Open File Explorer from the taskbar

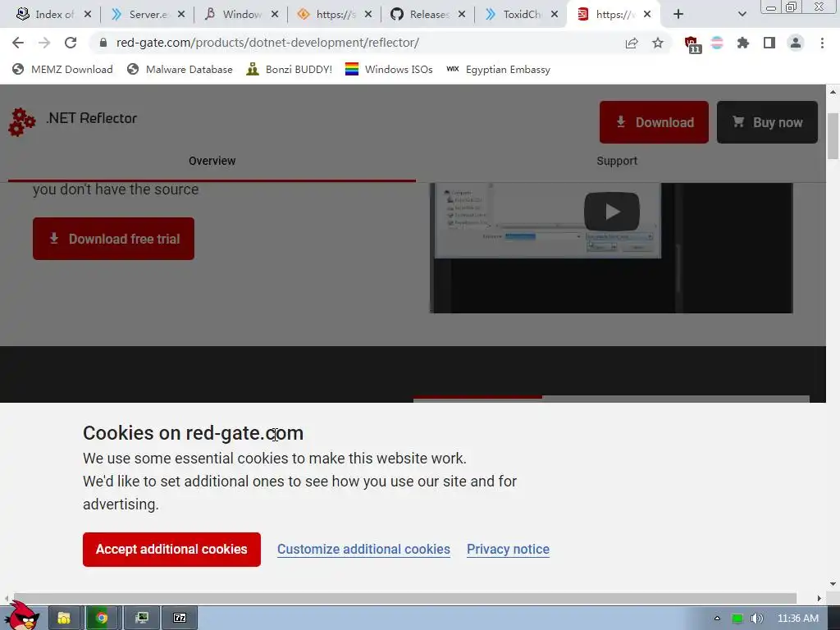coord(64,619)
